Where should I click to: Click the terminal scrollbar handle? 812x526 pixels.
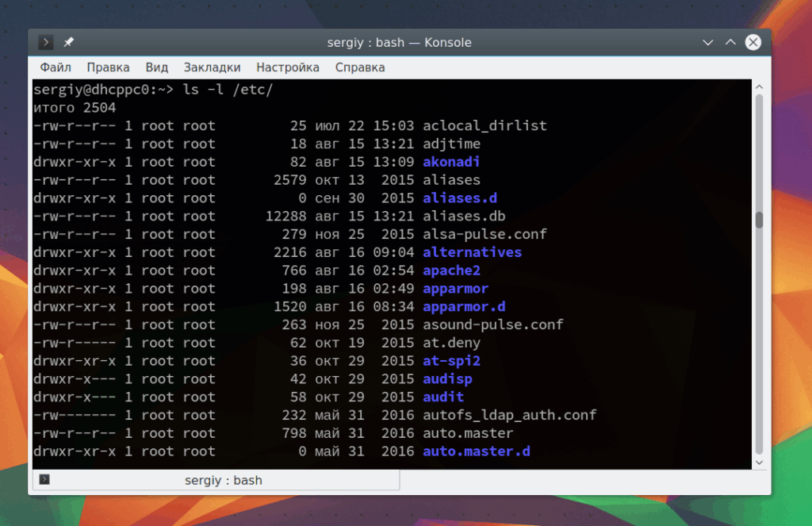(x=759, y=220)
